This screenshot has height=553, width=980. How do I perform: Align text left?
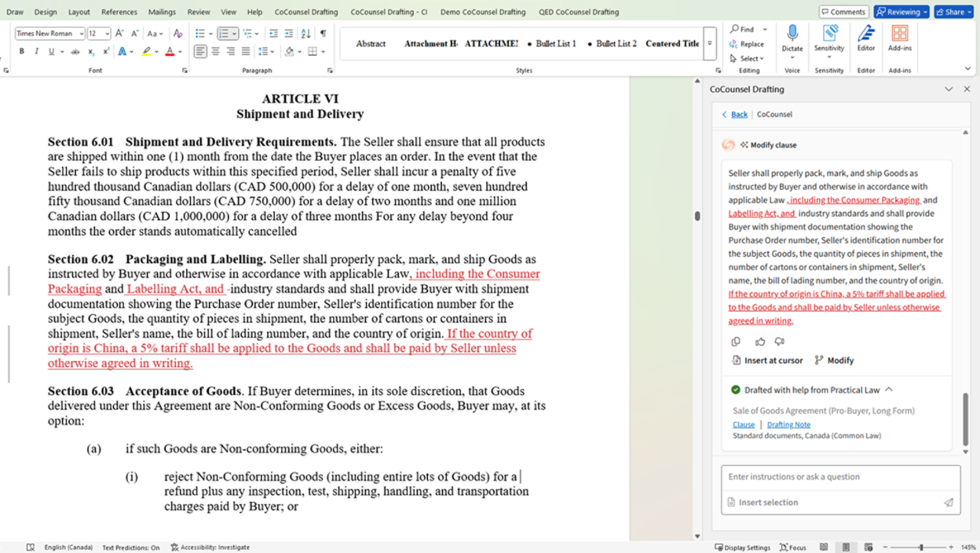(200, 51)
